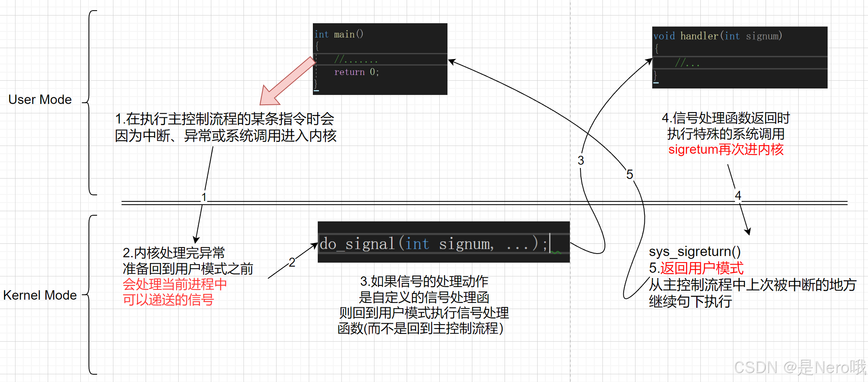Click the "Kernel Mode" label

40,295
